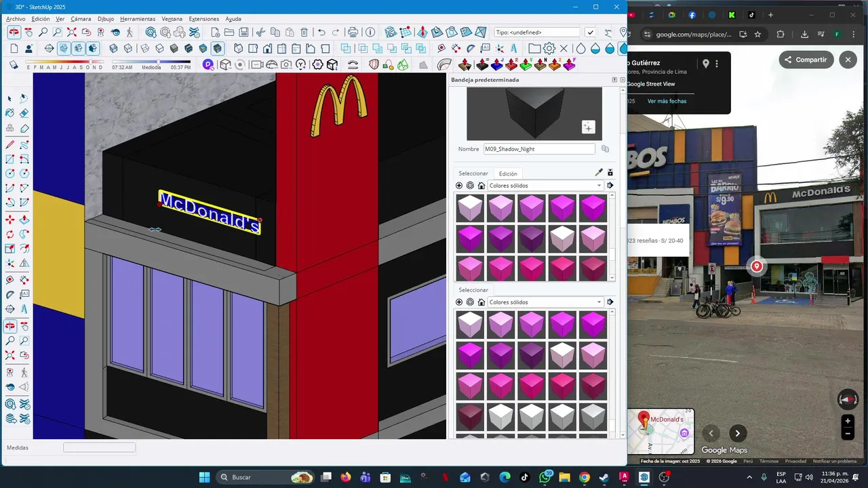Pick the first white-pink swatch in upper browser

pyautogui.click(x=469, y=209)
